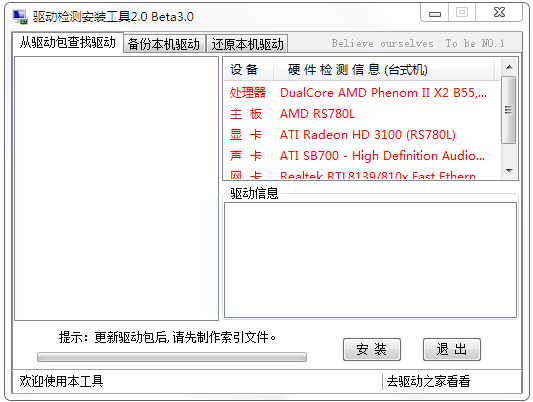Image resolution: width=533 pixels, height=402 pixels.
Task: Select the 处理器 DualCore AMD Phenom row
Action: 362,93
